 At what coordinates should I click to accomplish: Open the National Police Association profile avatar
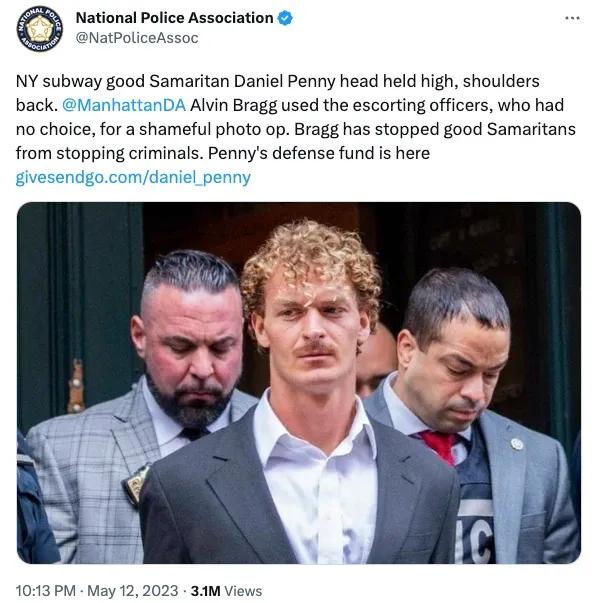pyautogui.click(x=40, y=29)
